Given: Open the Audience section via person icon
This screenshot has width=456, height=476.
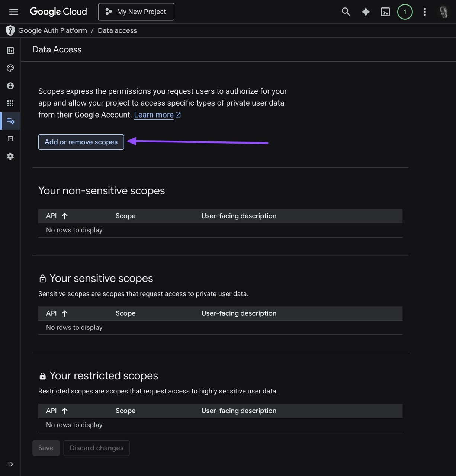Looking at the screenshot, I should tap(10, 86).
